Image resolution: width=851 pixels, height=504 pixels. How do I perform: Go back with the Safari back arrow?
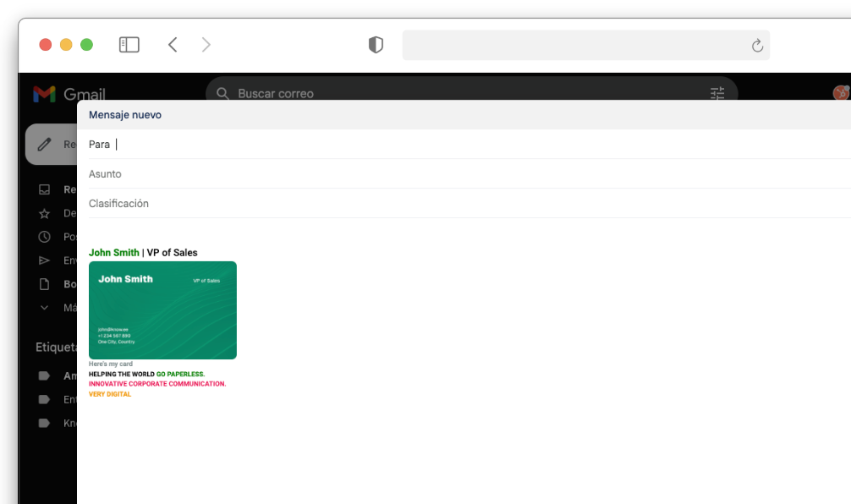pos(173,45)
